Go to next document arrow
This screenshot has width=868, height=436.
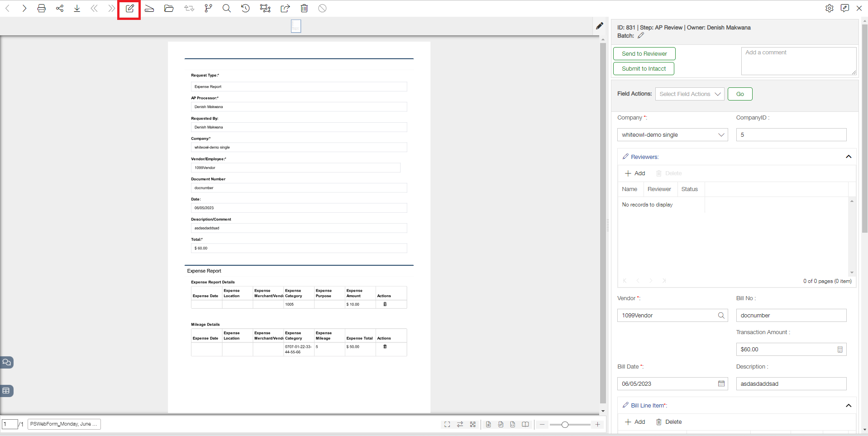pyautogui.click(x=24, y=8)
